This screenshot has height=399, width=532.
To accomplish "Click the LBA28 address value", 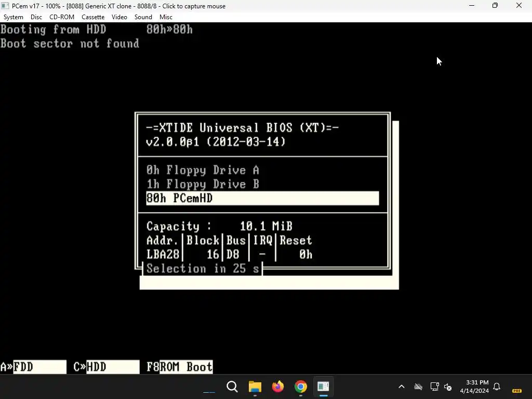I will point(164,255).
